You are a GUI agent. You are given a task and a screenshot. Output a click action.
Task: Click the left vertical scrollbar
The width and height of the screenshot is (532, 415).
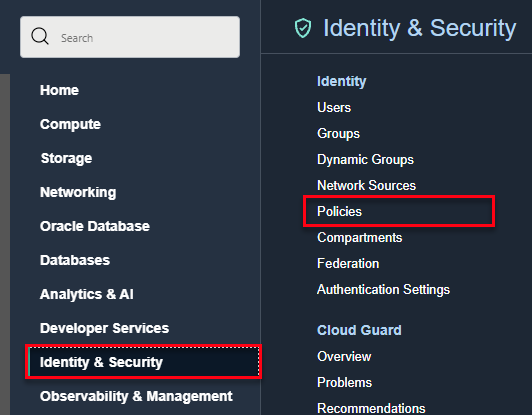tap(5, 244)
